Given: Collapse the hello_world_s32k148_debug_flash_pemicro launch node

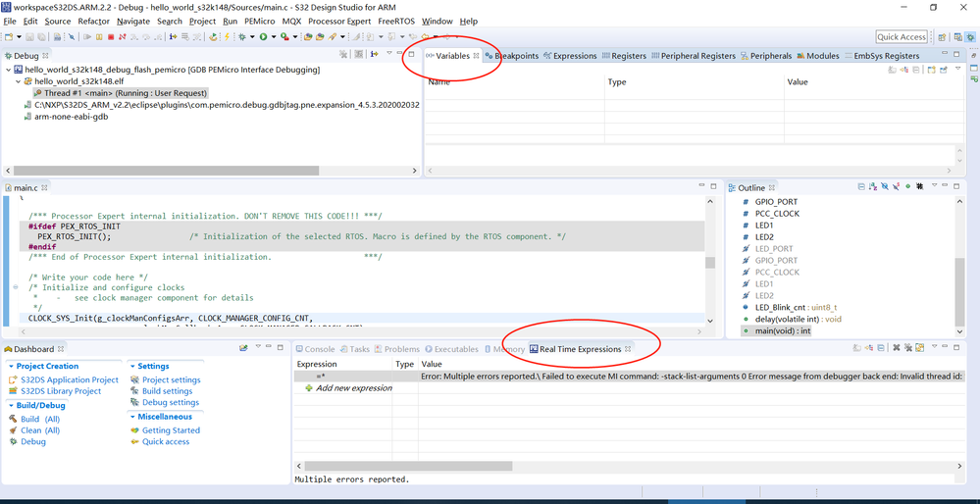Looking at the screenshot, I should click(8, 70).
